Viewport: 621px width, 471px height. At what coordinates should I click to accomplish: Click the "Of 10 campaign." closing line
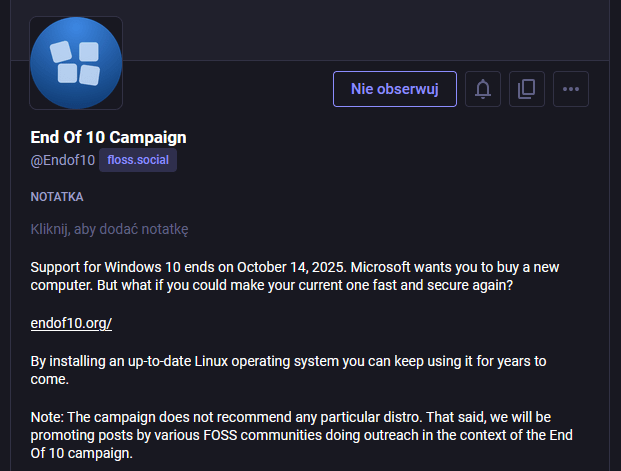[81, 453]
